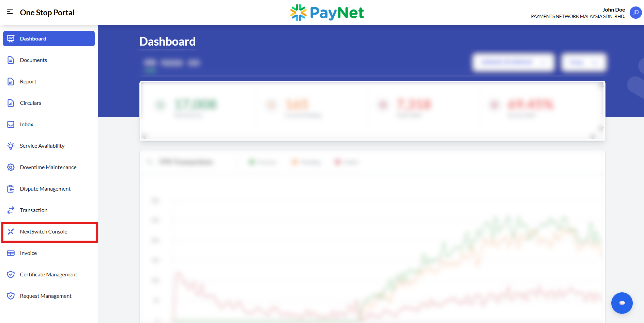This screenshot has height=323, width=644.
Task: Open the filter dropdown above the stats card
Action: point(513,62)
